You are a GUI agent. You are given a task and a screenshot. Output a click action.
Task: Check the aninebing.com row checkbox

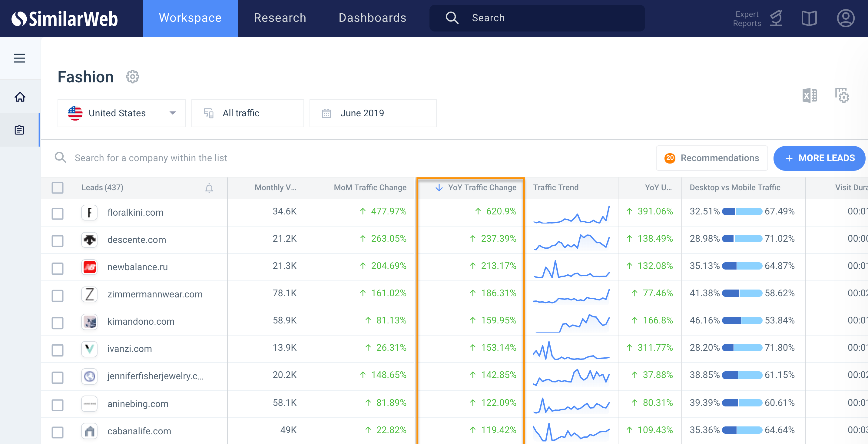pos(58,405)
